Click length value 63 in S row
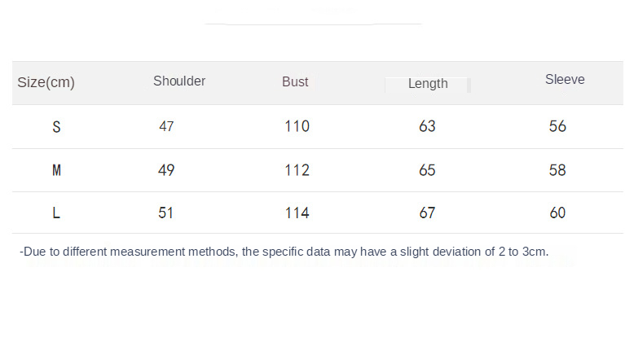Image resolution: width=625 pixels, height=364 pixels. pyautogui.click(x=427, y=126)
